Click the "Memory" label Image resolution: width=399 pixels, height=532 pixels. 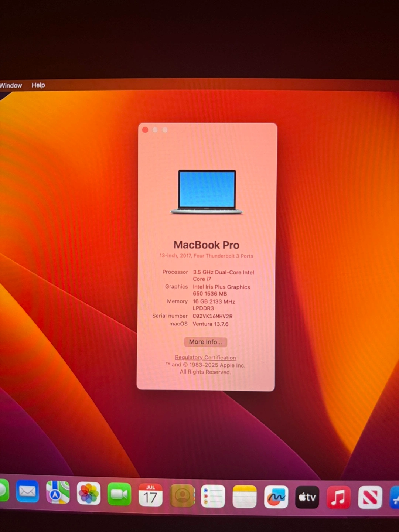tap(177, 301)
